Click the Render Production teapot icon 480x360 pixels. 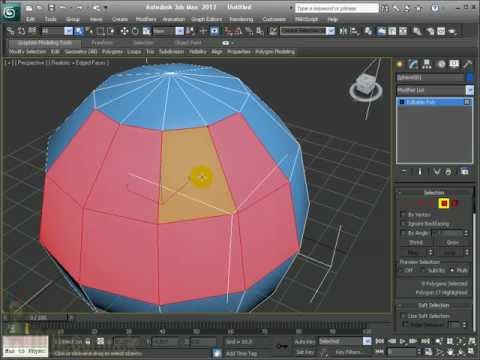tap(452, 31)
